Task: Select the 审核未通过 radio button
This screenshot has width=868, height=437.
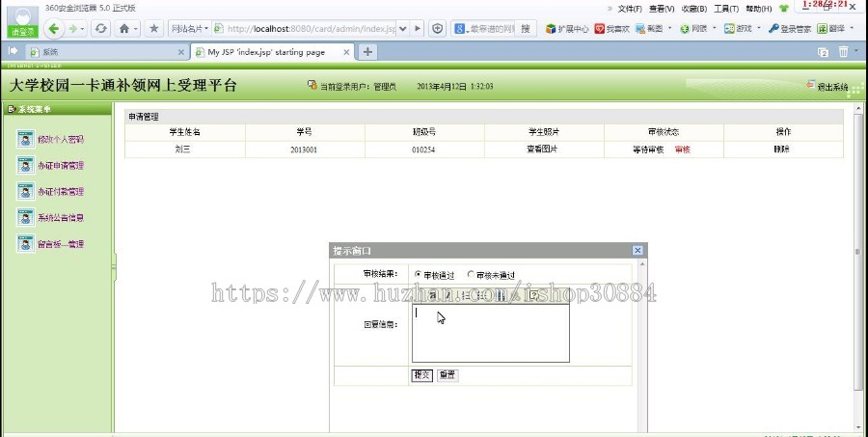Action: coord(471,274)
